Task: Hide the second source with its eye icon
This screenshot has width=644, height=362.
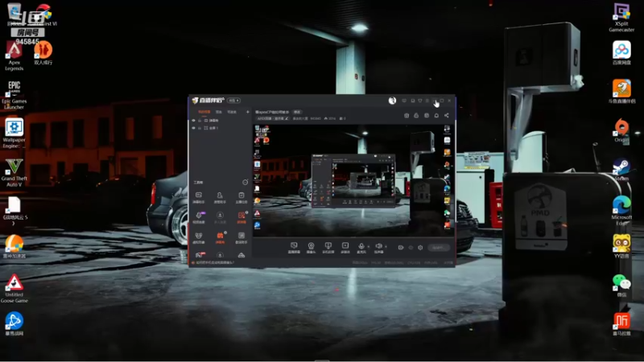Action: click(x=194, y=128)
